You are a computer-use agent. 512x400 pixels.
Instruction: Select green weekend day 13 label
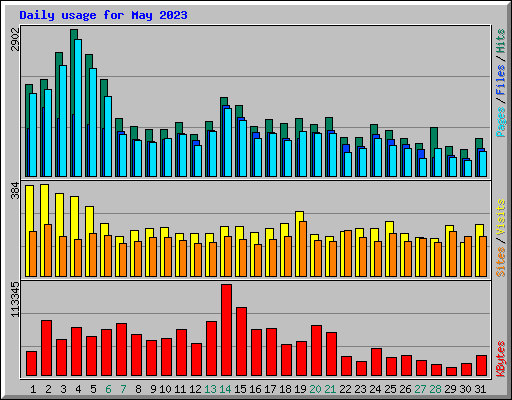(x=210, y=389)
